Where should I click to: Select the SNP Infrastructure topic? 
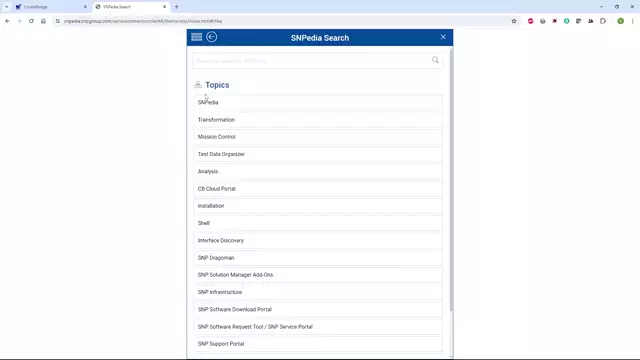coord(318,292)
